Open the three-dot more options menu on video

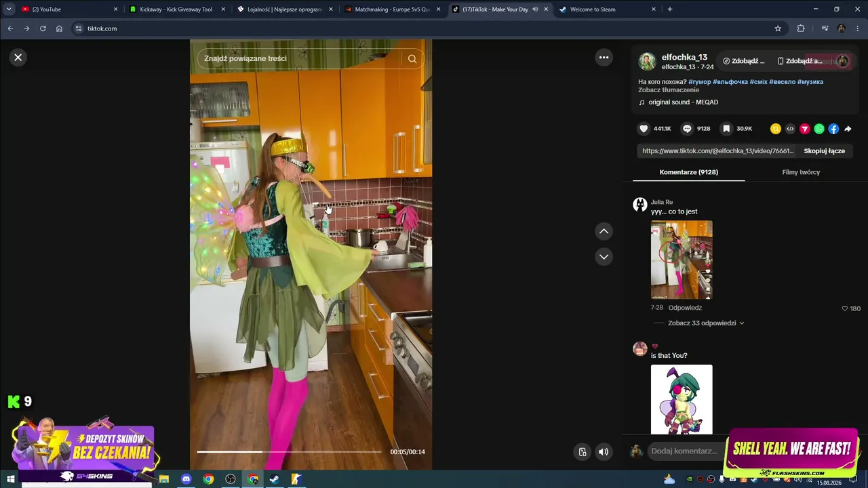point(604,58)
